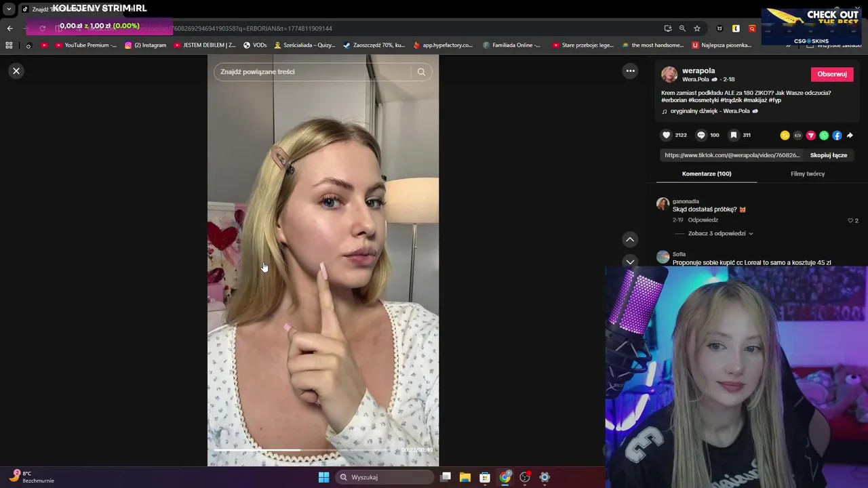The width and height of the screenshot is (868, 488).
Task: Open Settings gear on taskbar
Action: click(545, 477)
